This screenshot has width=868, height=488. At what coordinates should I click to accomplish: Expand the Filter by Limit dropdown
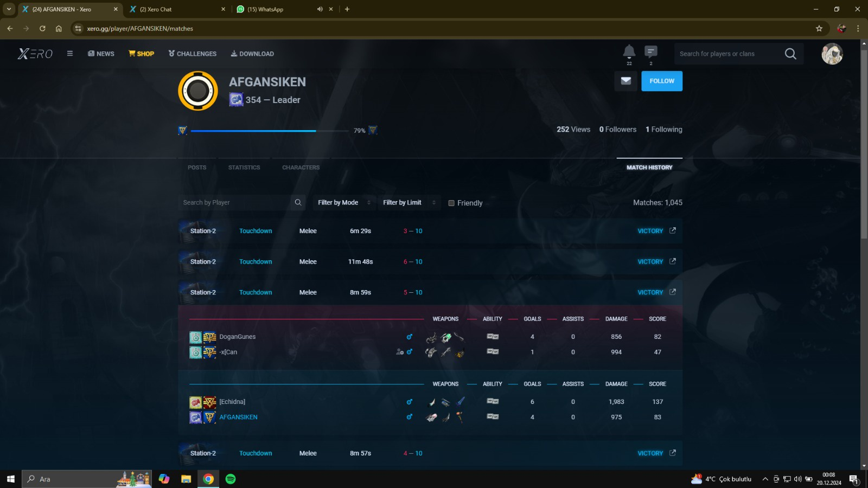pos(409,203)
